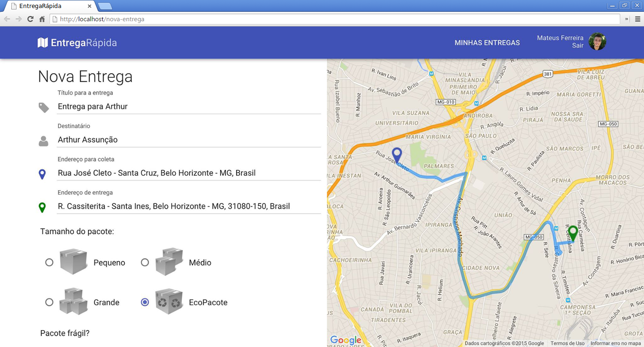Click the blue pin icon beside coleta address
Image resolution: width=644 pixels, height=347 pixels.
(x=42, y=174)
